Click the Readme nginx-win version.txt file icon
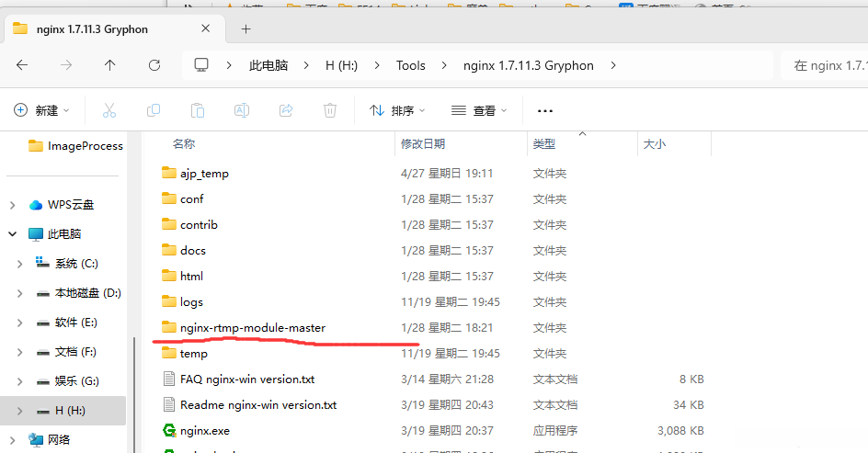Viewport: 868px width, 453px height. (x=169, y=404)
